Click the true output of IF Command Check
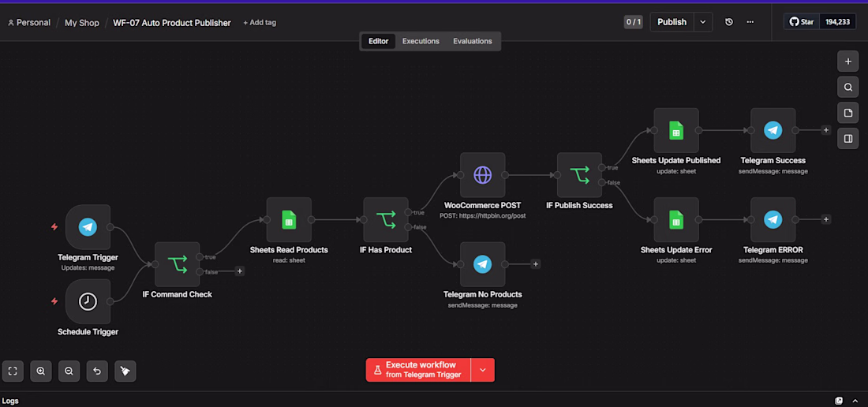This screenshot has height=407, width=868. (x=200, y=257)
